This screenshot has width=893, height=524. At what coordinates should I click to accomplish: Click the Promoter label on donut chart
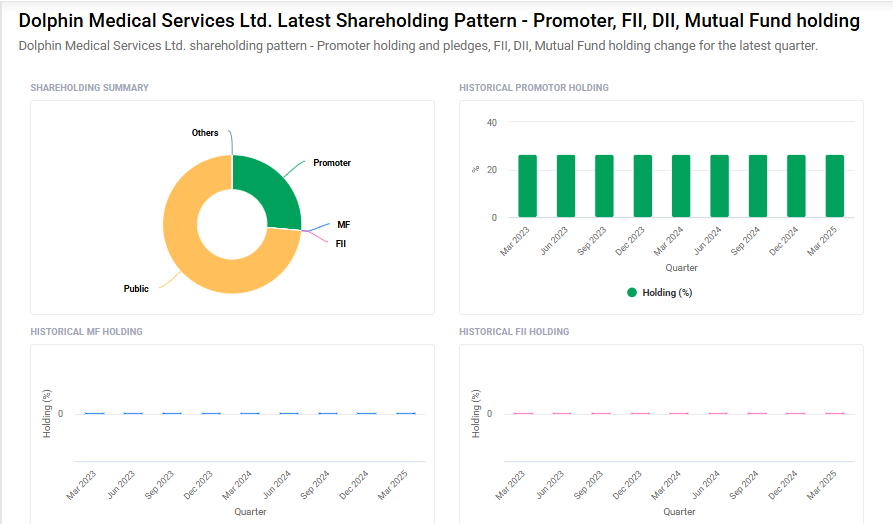click(x=332, y=163)
